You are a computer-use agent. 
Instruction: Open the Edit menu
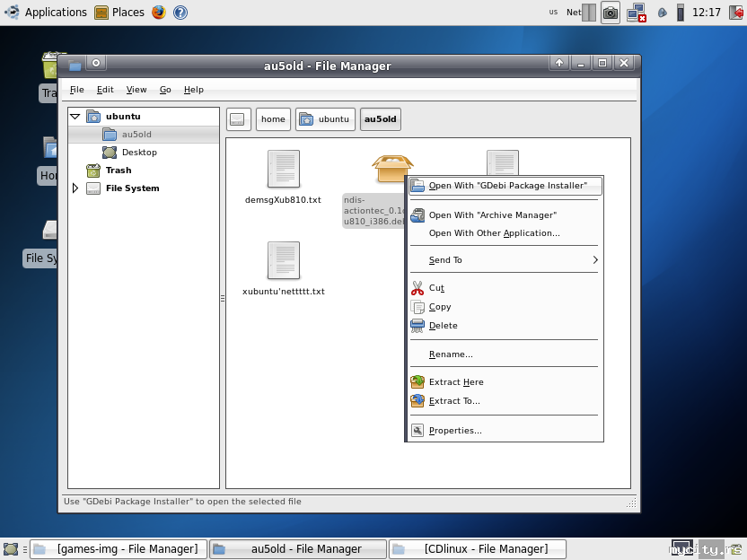coord(105,90)
